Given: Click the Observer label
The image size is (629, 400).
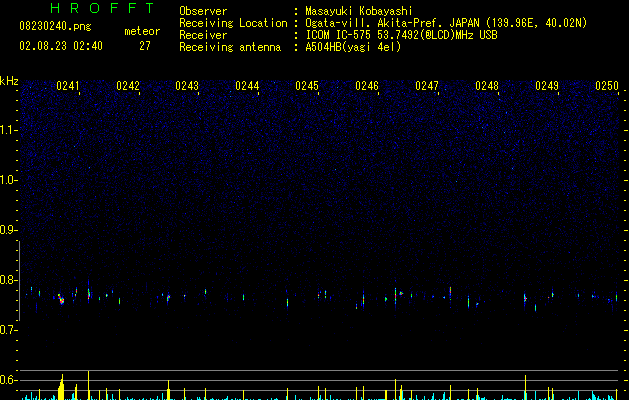Looking at the screenshot, I should coord(203,11).
